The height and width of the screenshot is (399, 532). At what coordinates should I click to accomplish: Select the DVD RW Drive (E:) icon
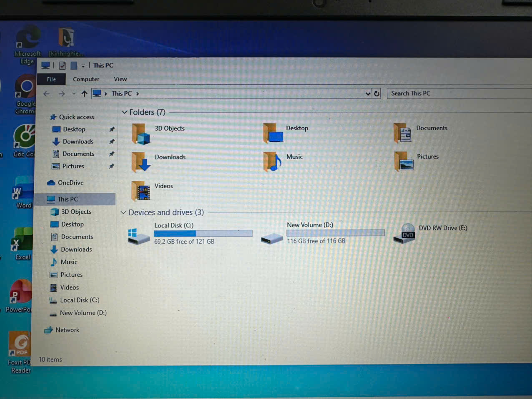pos(404,233)
